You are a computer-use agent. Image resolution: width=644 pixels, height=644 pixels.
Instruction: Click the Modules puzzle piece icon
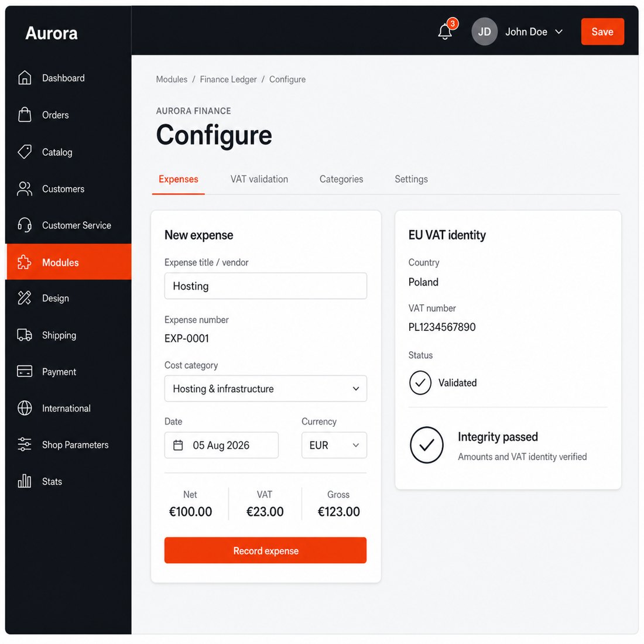25,262
